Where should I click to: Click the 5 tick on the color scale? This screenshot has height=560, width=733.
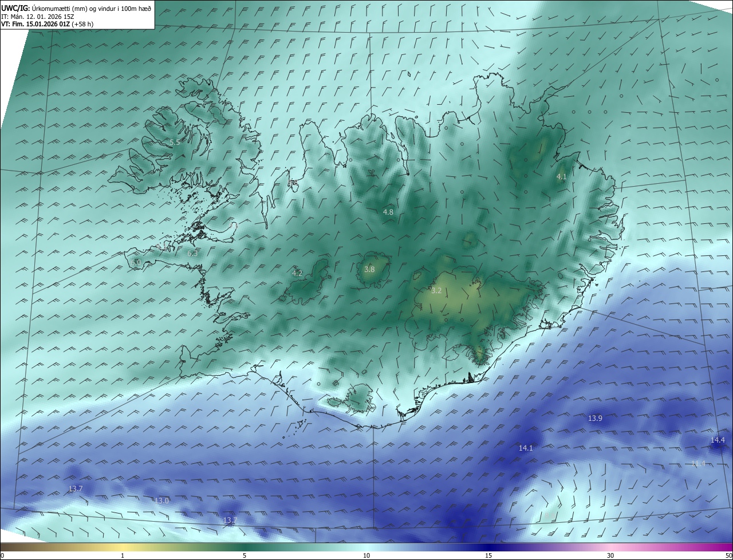[245, 555]
